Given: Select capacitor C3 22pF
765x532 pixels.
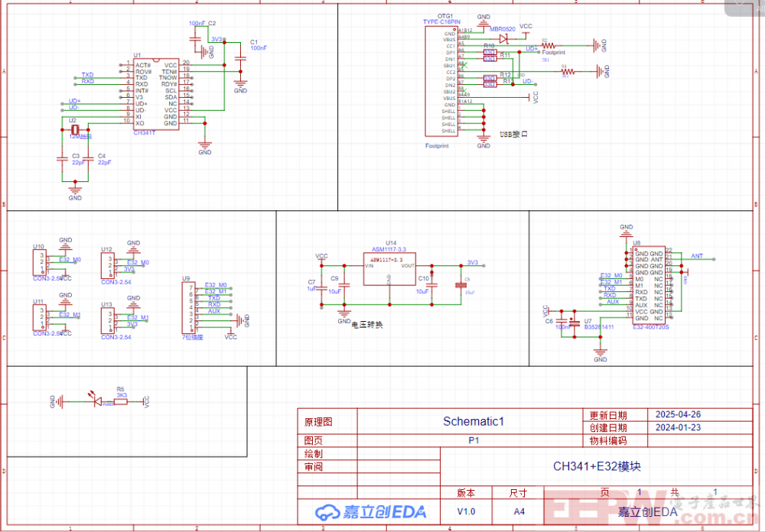Looking at the screenshot, I should (x=62, y=158).
